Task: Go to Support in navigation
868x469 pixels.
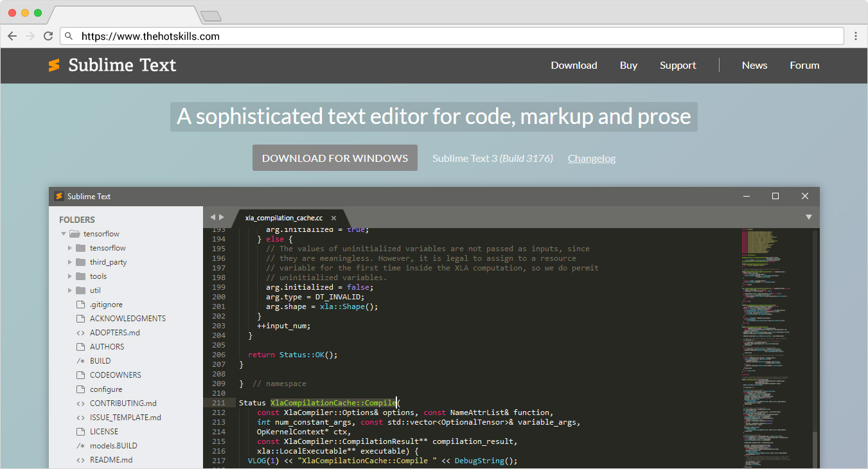Action: [x=678, y=66]
